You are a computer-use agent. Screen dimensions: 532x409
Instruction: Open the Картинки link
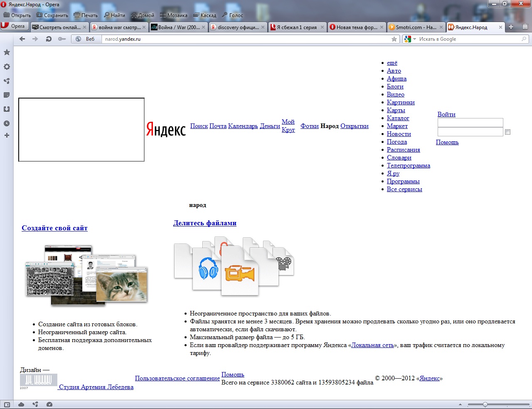(401, 102)
